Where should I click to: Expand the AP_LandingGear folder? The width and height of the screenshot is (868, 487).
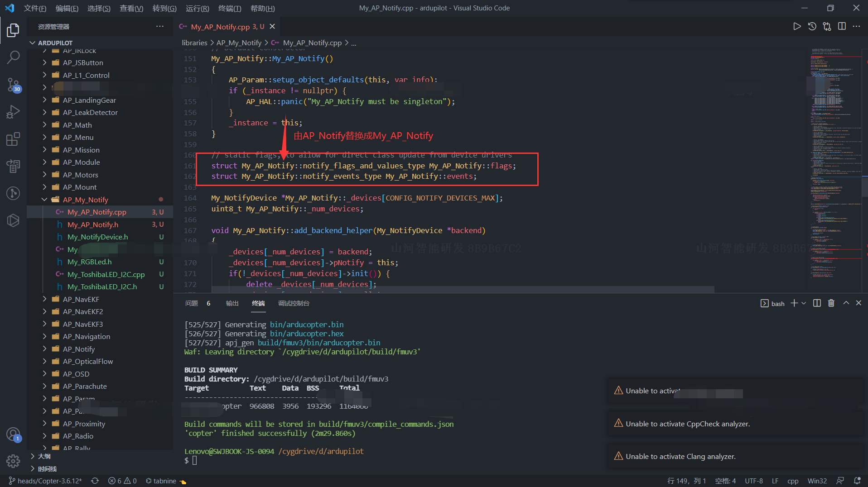tap(100, 100)
